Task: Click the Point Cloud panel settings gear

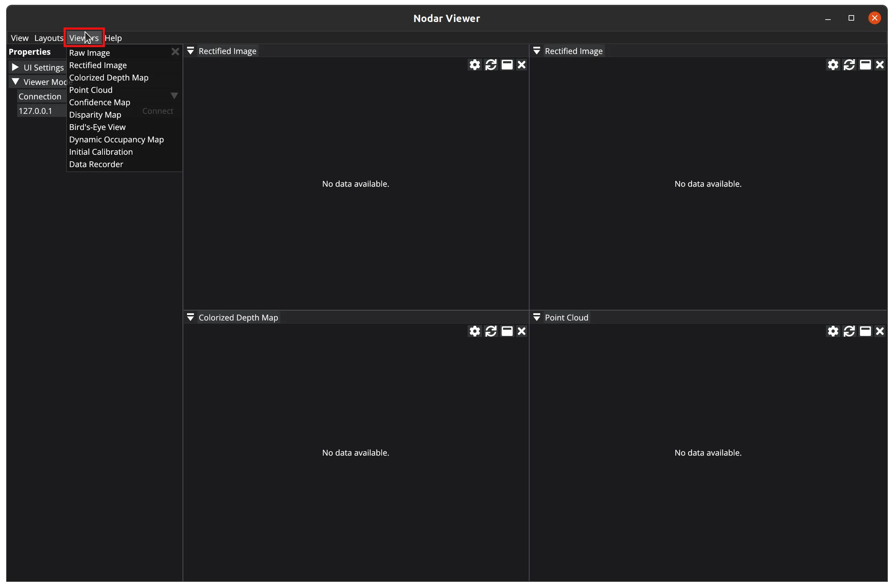Action: (833, 331)
